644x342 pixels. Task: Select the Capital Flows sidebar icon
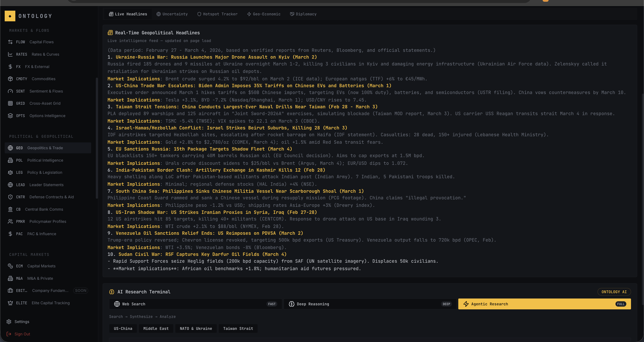click(10, 42)
